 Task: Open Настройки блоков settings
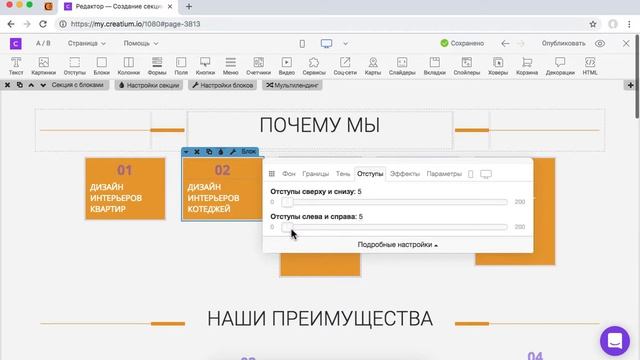(x=222, y=85)
